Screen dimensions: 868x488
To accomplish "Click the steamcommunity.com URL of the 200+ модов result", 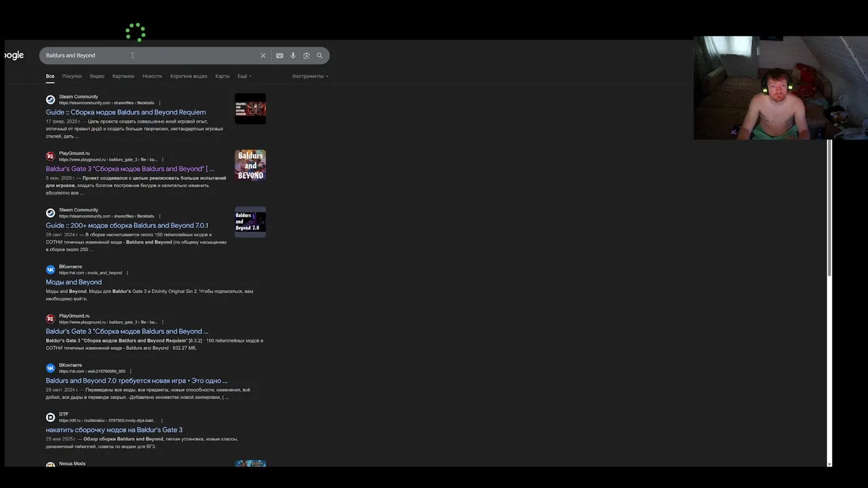I will tap(106, 216).
